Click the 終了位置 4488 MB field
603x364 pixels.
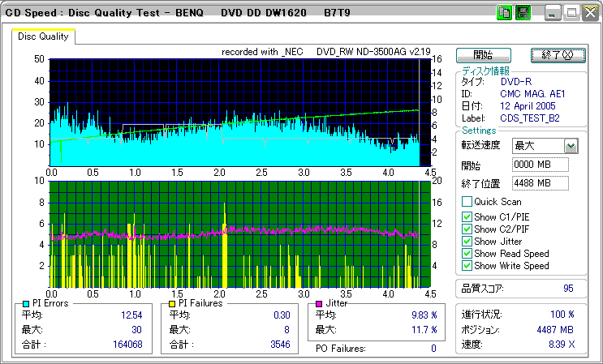(x=540, y=183)
